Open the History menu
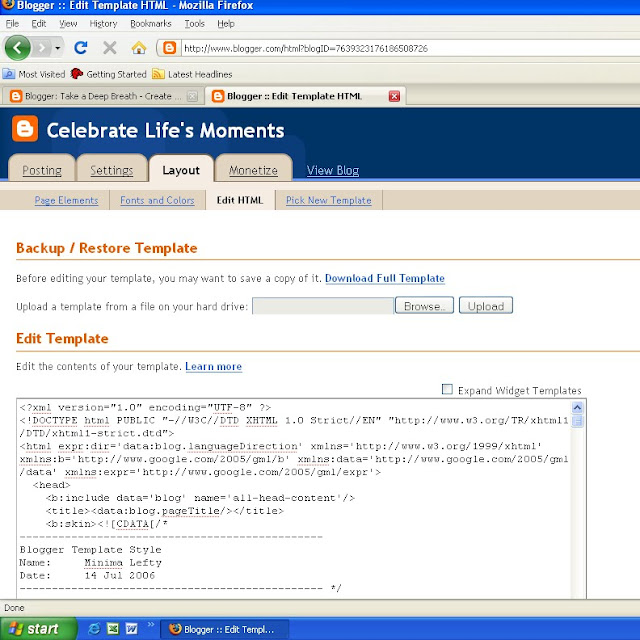Screen dimensions: 640x640 point(103,24)
